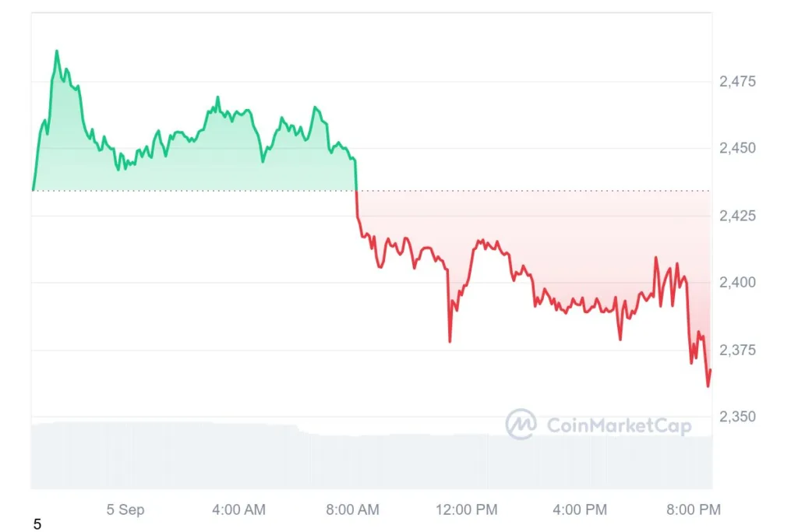Select the 4:00 PM time label
The width and height of the screenshot is (798, 532).
(x=580, y=509)
